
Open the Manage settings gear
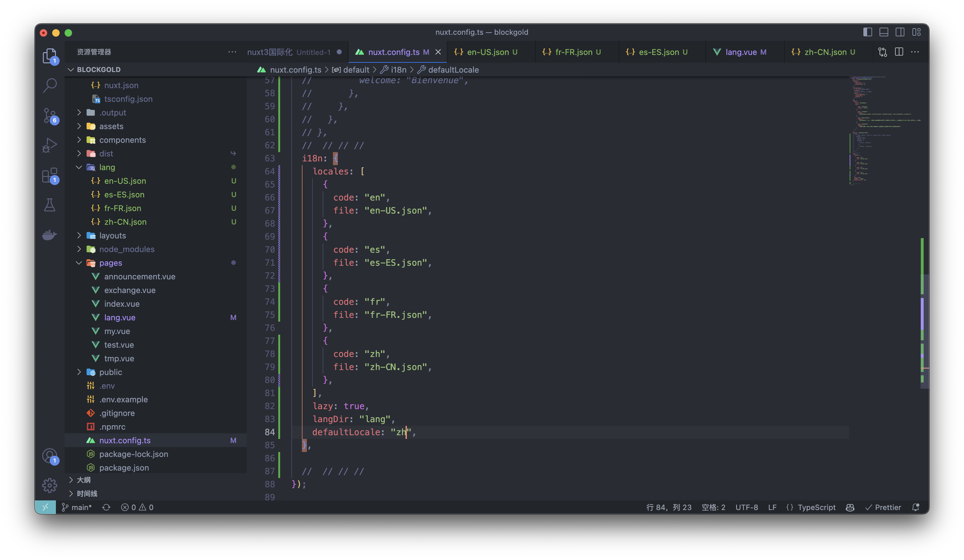tap(50, 485)
